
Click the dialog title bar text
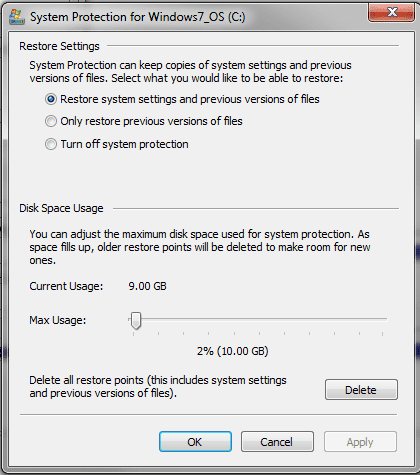click(x=138, y=17)
